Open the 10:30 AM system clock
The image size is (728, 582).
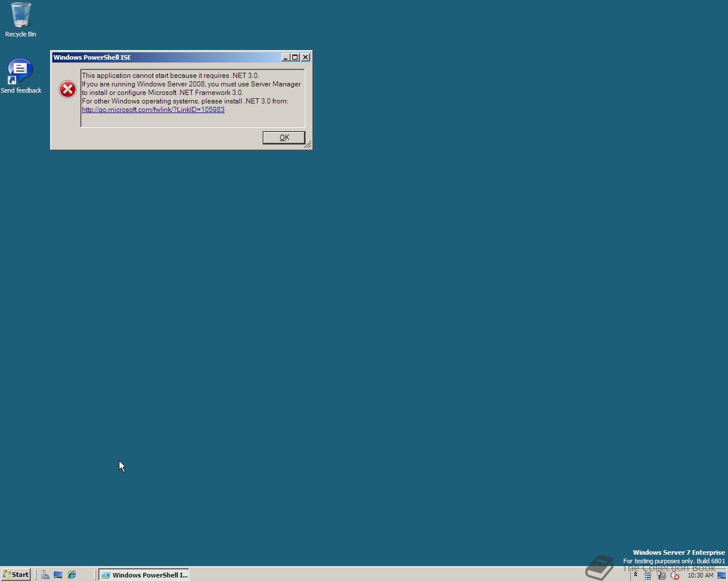pos(700,575)
